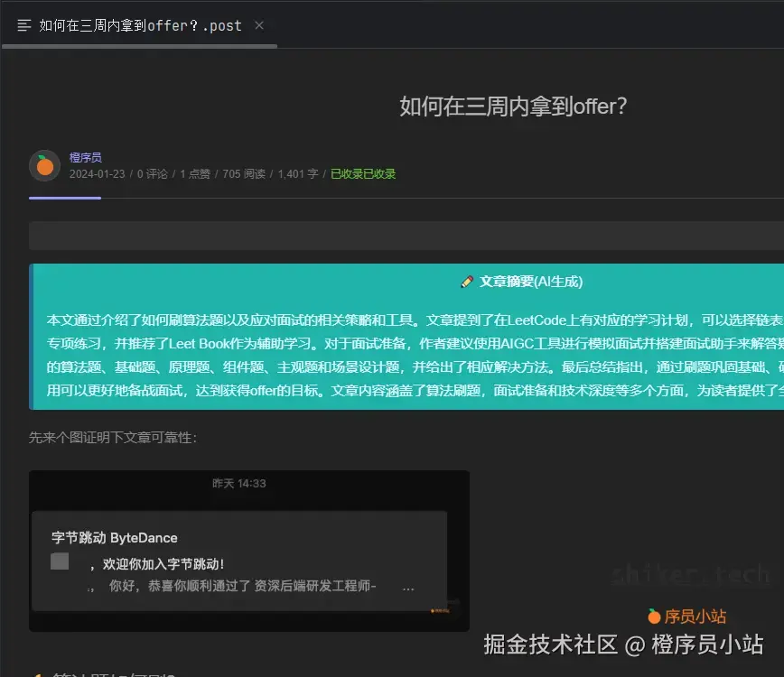
Task: Click the orange avatar of 橙序员
Action: point(43,165)
